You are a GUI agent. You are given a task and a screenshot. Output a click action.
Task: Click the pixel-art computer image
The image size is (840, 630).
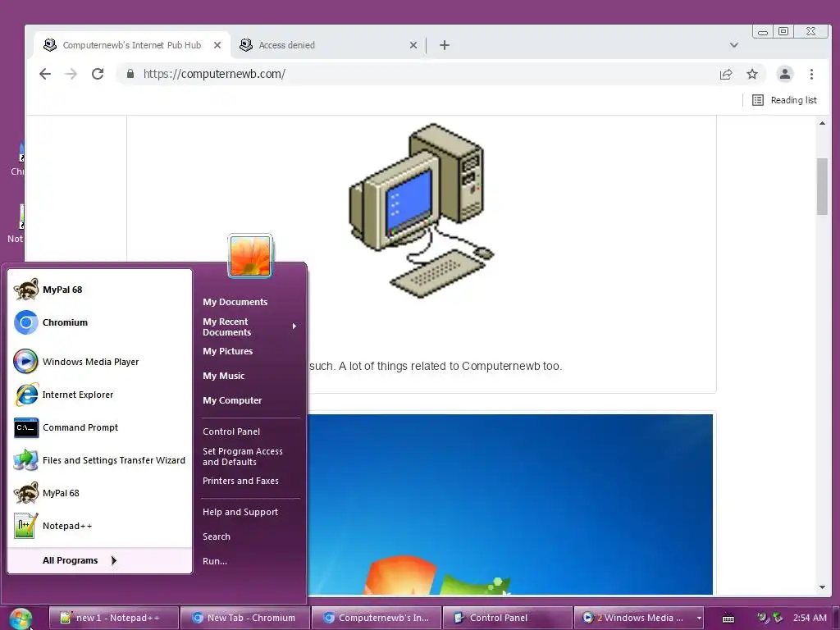[x=422, y=210]
